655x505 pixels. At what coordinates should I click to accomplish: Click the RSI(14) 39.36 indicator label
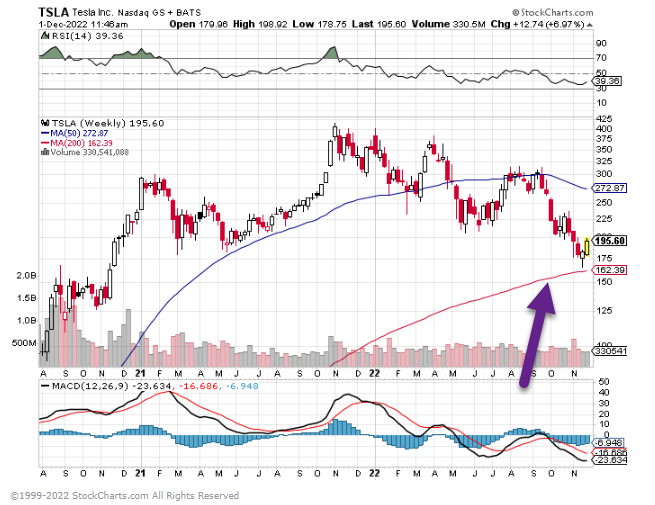click(x=87, y=36)
